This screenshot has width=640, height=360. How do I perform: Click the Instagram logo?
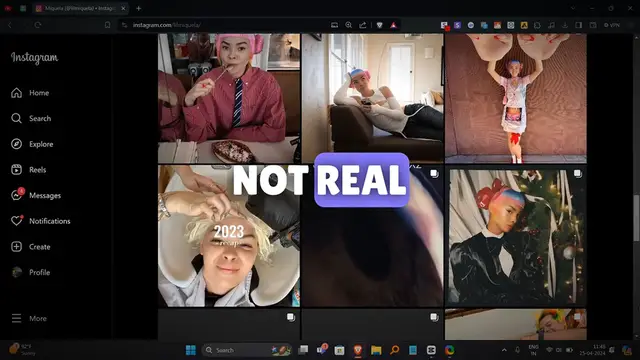click(x=34, y=58)
